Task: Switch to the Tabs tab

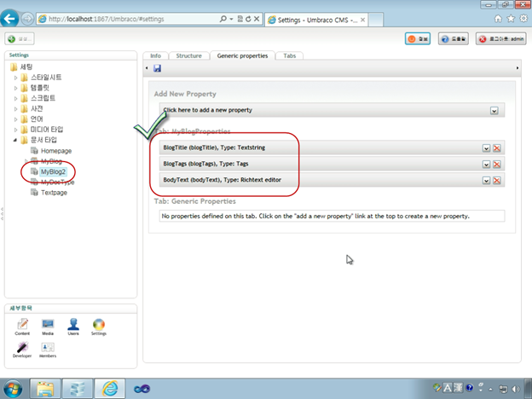Action: pyautogui.click(x=289, y=55)
